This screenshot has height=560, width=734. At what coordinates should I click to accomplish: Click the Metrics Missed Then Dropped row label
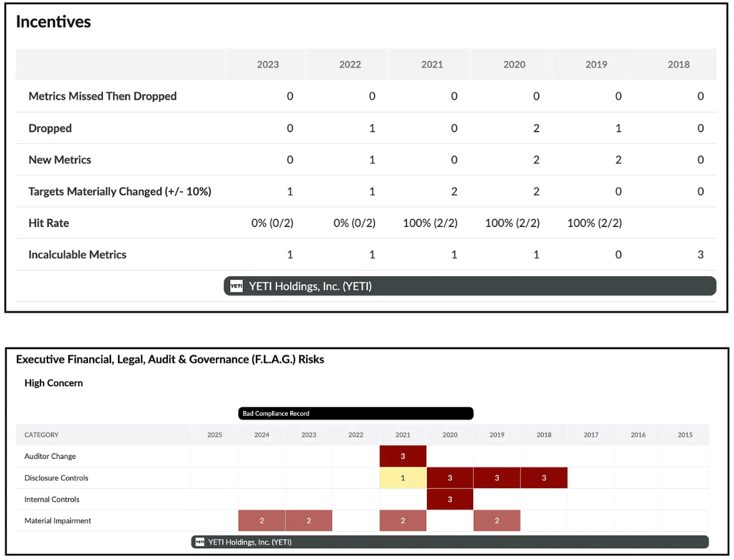click(x=102, y=96)
